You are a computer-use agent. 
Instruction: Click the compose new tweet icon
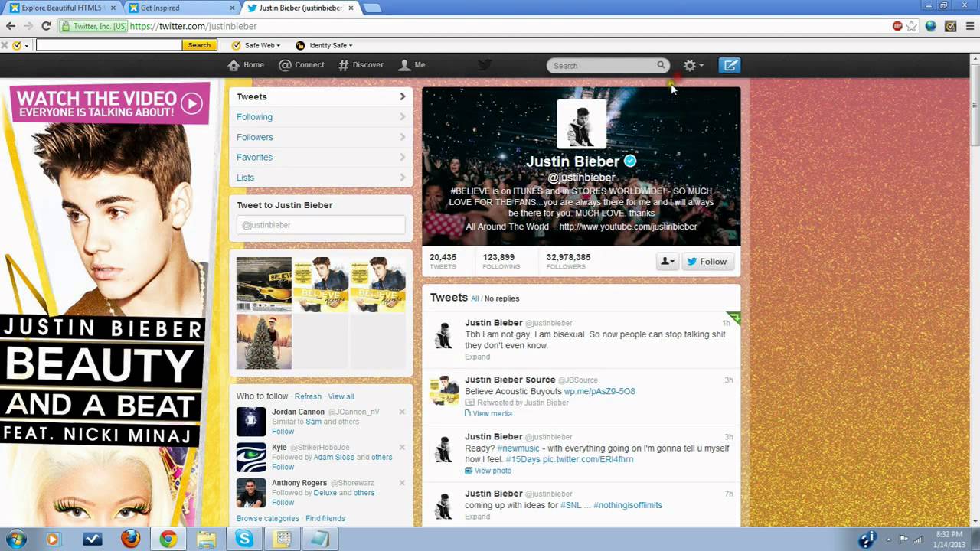730,65
